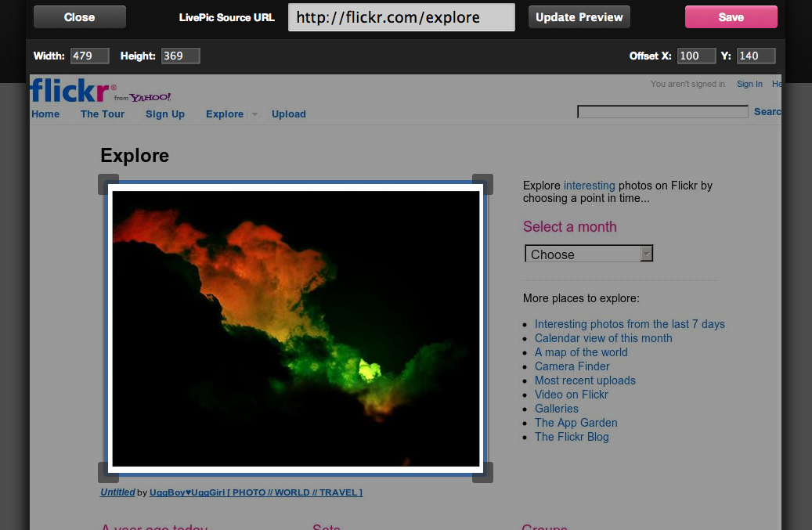Click the Width value field

[88, 56]
